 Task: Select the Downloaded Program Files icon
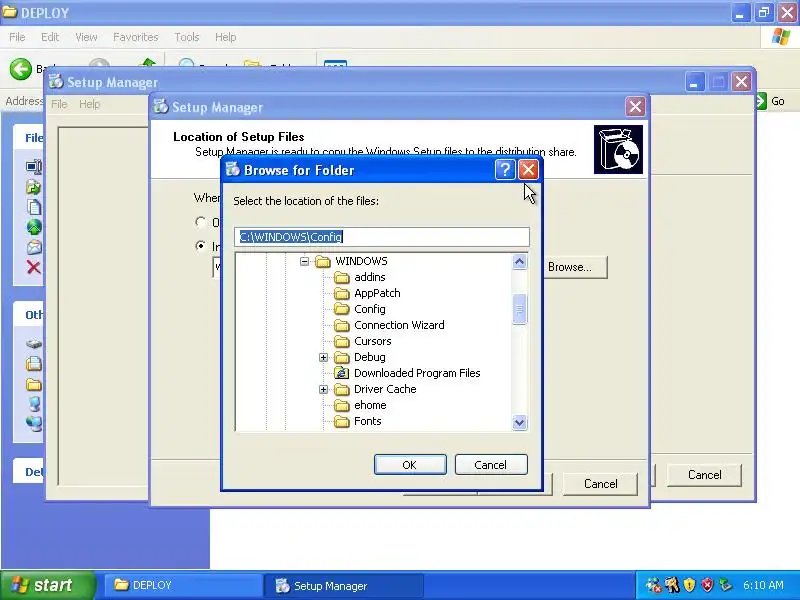(x=341, y=373)
